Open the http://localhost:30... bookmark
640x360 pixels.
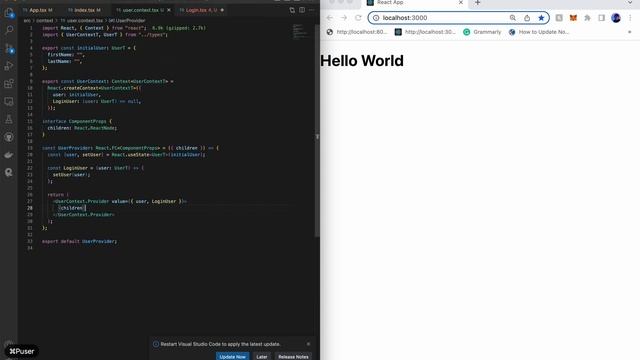(x=425, y=32)
